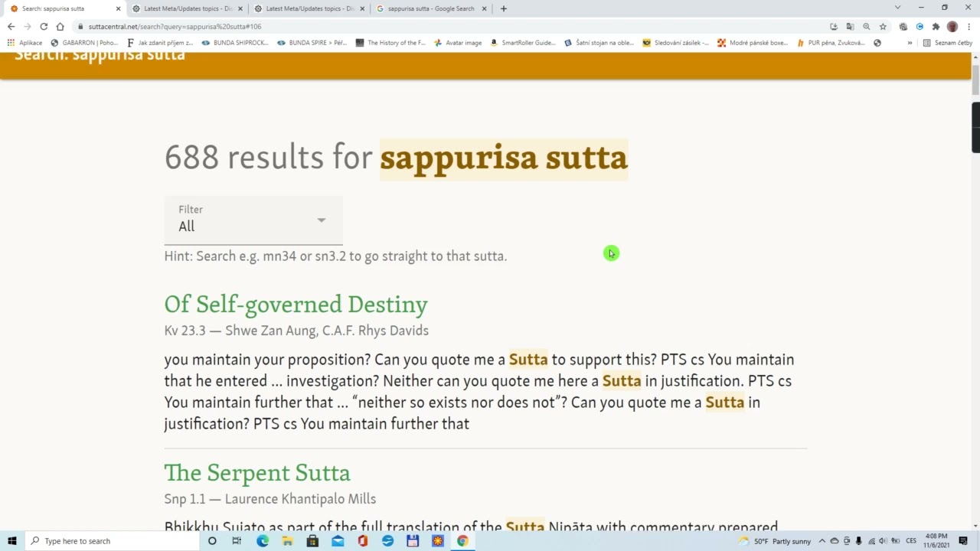Image resolution: width=980 pixels, height=551 pixels.
Task: Expand hidden system tray icons
Action: pos(822,541)
